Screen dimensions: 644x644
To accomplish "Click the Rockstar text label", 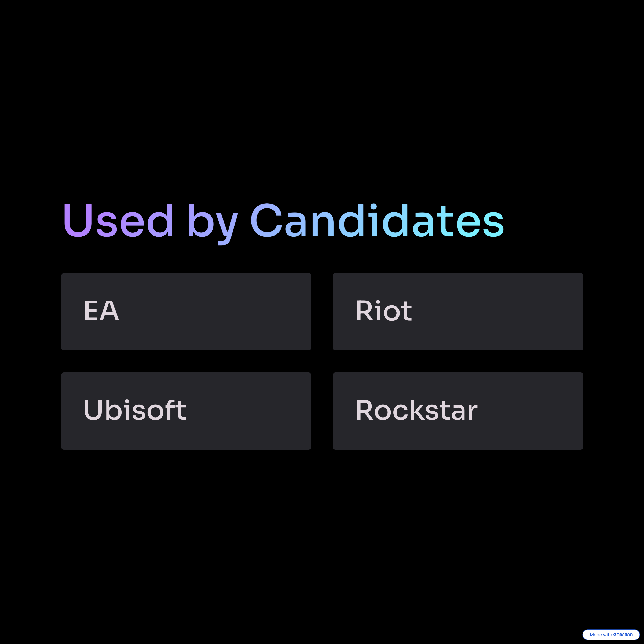I will [417, 410].
